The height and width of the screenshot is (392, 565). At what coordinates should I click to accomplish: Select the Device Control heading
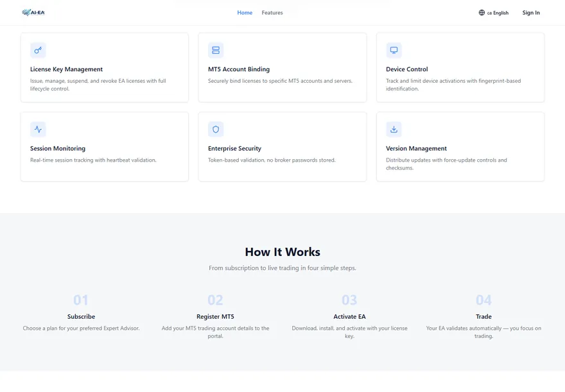(407, 69)
